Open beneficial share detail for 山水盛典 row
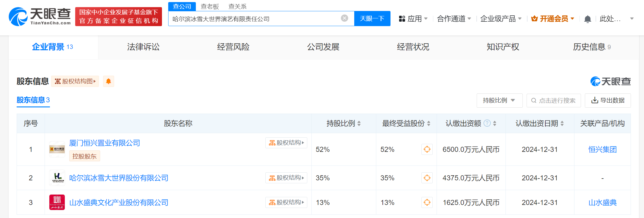Viewport: 644px width, 218px height. click(427, 203)
